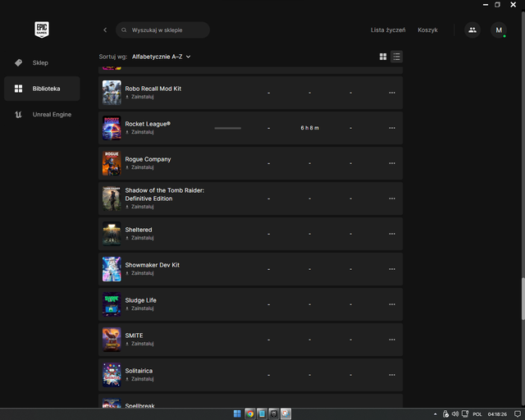Open the Windows Start button

tap(237, 414)
